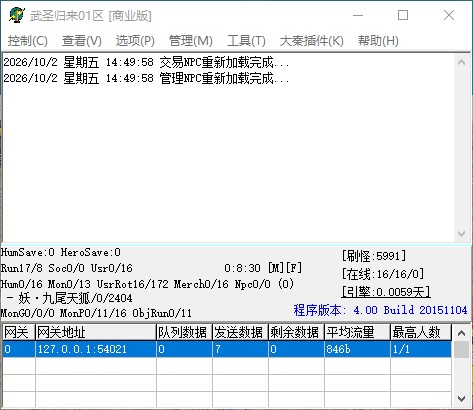The image size is (473, 410).
Task: Click the HumSave:0 HeroSave:0 status line
Action: click(61, 252)
